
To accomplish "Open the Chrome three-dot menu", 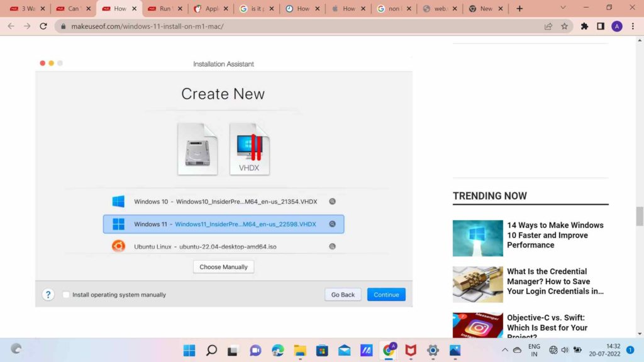I will click(633, 26).
